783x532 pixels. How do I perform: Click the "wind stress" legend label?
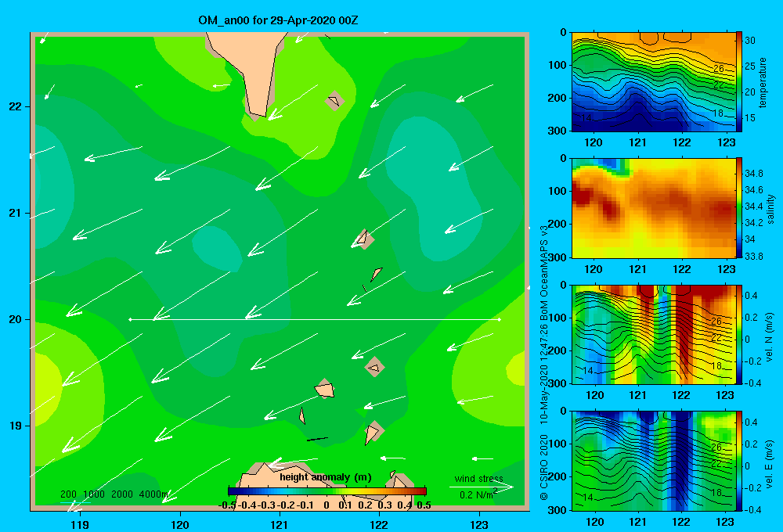478,479
